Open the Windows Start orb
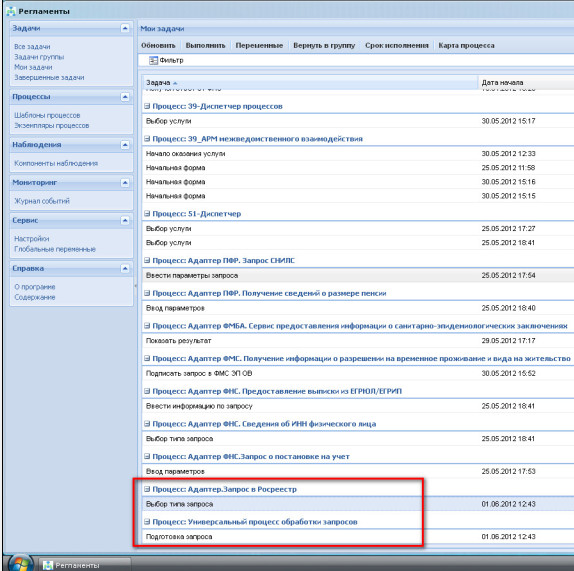 click(x=20, y=564)
